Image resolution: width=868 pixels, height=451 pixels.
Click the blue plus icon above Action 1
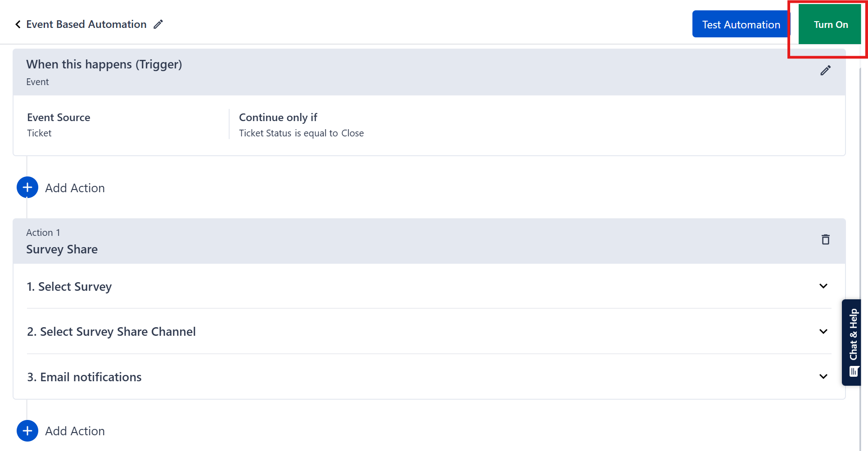[27, 188]
